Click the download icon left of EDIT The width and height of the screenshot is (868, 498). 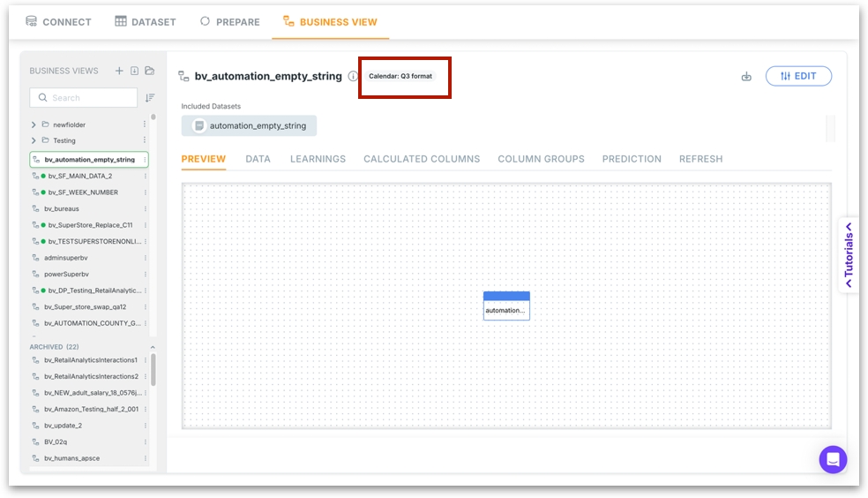(746, 77)
